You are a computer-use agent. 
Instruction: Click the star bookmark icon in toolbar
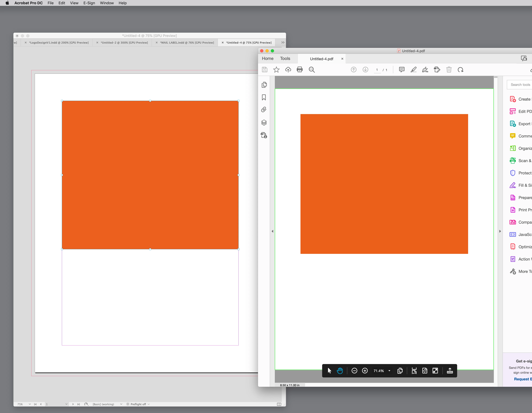pos(276,70)
